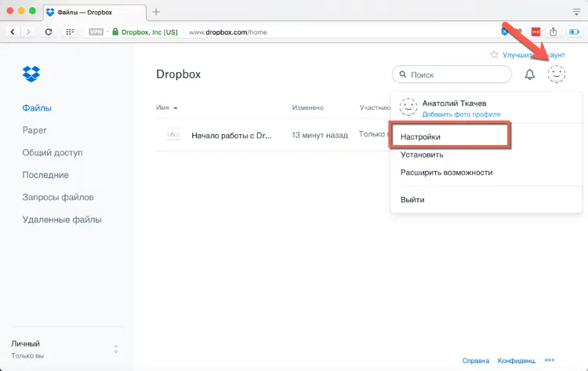Sort by Имя column arrow

[176, 108]
